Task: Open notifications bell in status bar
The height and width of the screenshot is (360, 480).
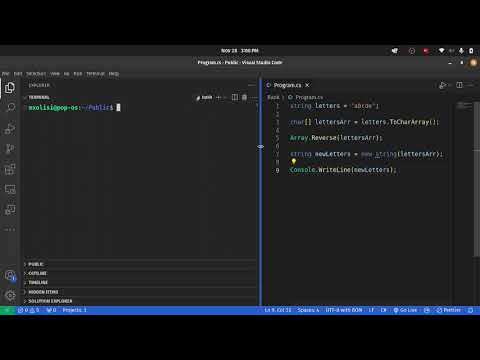Action: [x=470, y=310]
